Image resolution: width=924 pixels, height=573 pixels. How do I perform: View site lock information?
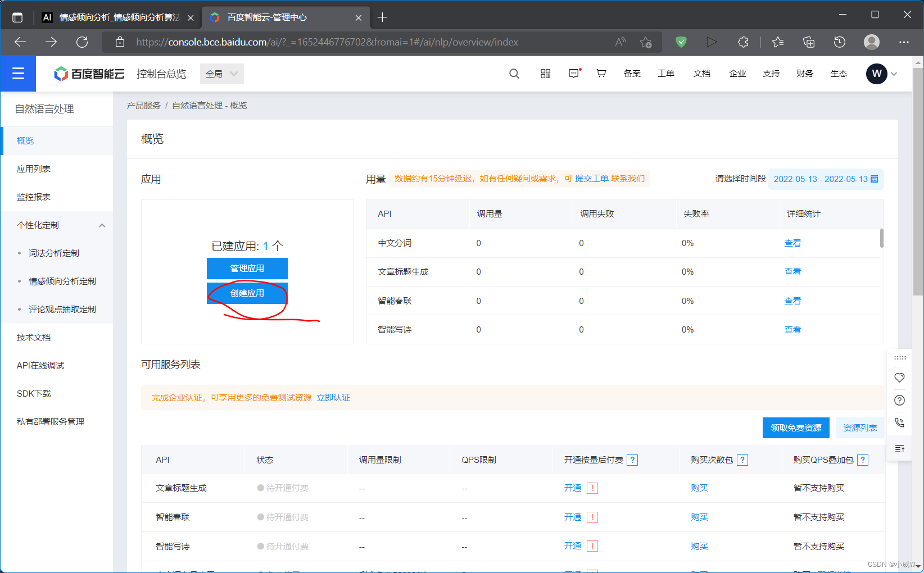coord(120,42)
